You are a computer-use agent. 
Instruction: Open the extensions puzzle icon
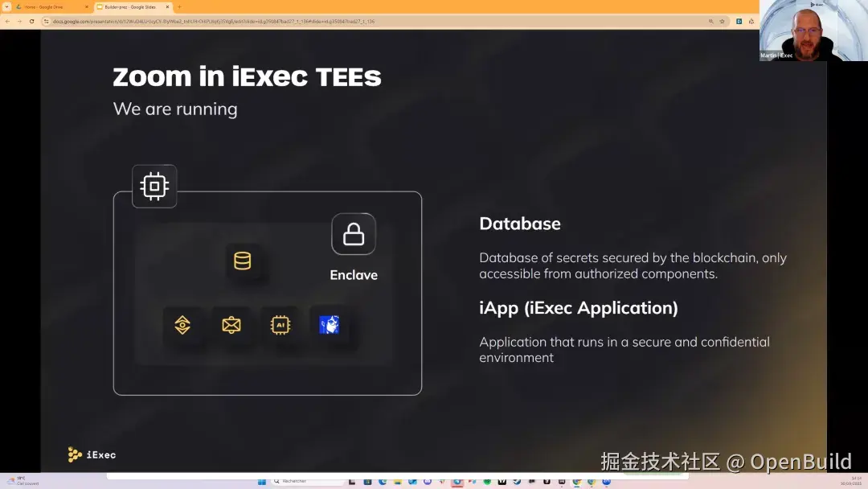pos(751,22)
